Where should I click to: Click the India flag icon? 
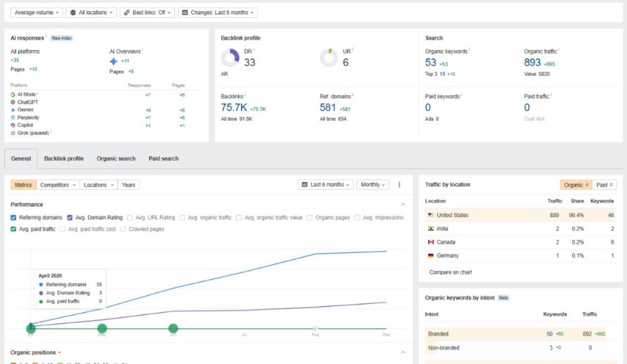[430, 229]
